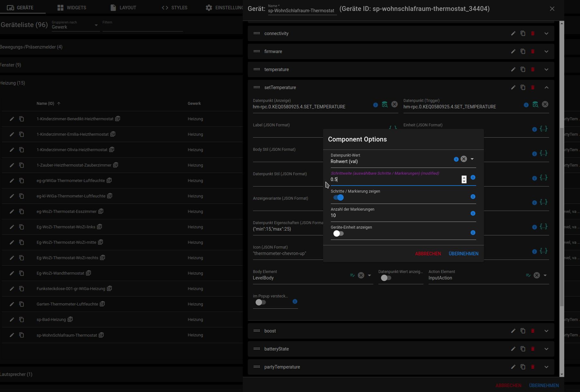
Task: Switch to the Layout tab
Action: (x=123, y=7)
